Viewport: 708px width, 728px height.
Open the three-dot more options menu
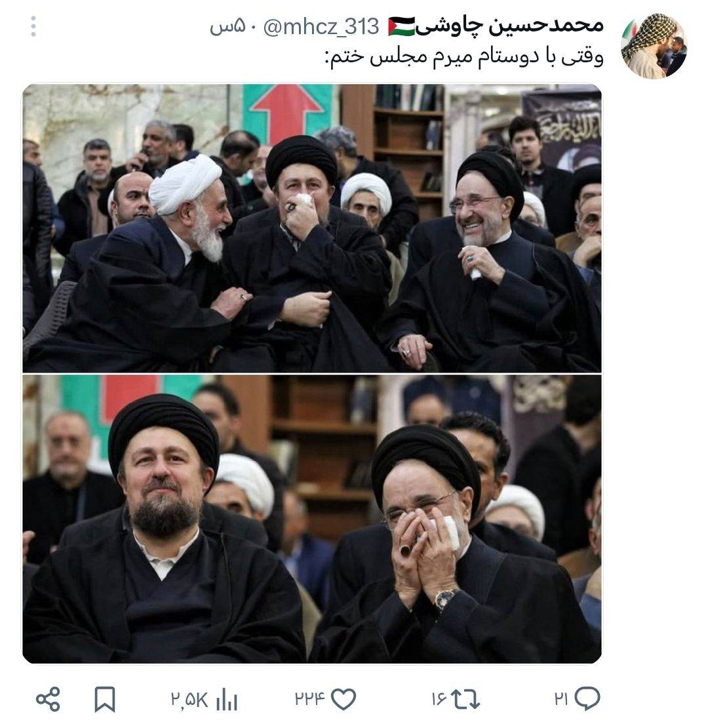click(x=33, y=26)
